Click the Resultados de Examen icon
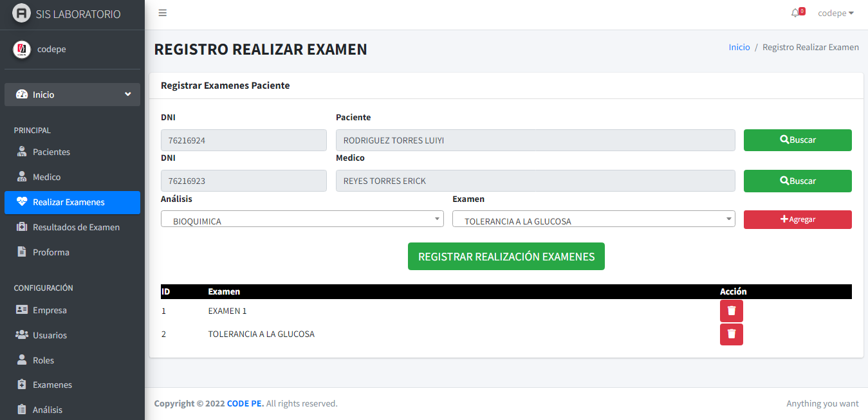 [22, 227]
